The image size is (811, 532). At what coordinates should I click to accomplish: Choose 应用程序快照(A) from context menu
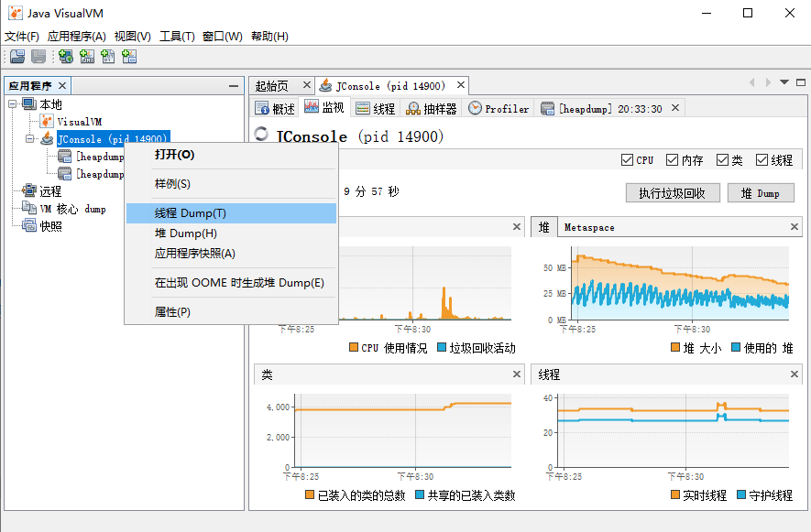(231, 254)
